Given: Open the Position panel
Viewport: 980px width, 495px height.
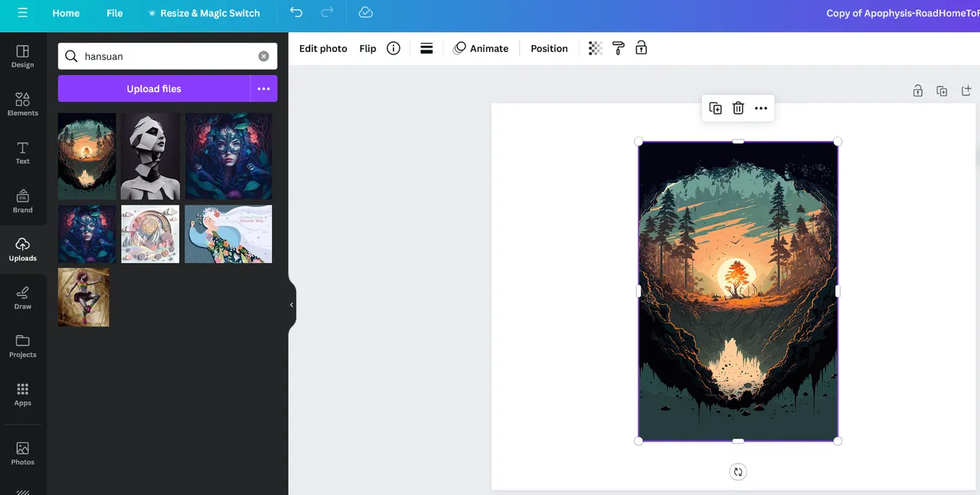Looking at the screenshot, I should click(549, 48).
